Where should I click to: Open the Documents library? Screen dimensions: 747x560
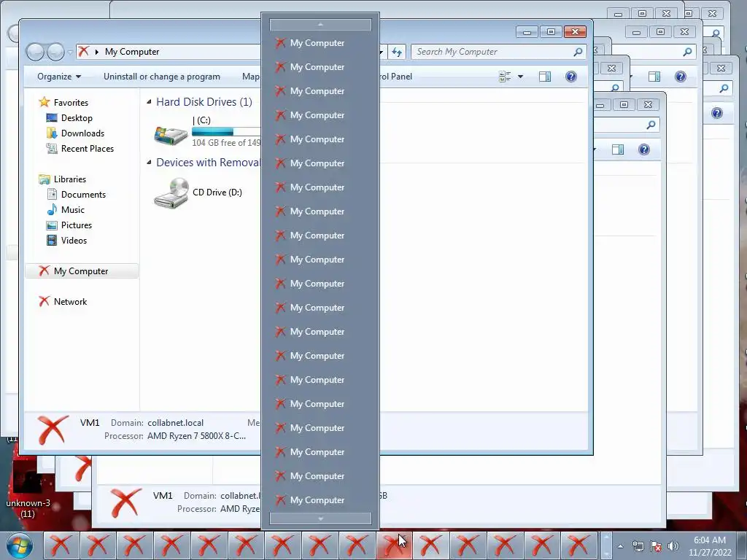(83, 194)
